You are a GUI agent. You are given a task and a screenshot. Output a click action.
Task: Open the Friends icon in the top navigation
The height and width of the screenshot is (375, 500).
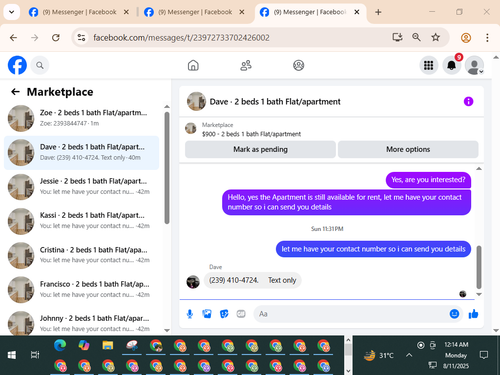coord(246,65)
